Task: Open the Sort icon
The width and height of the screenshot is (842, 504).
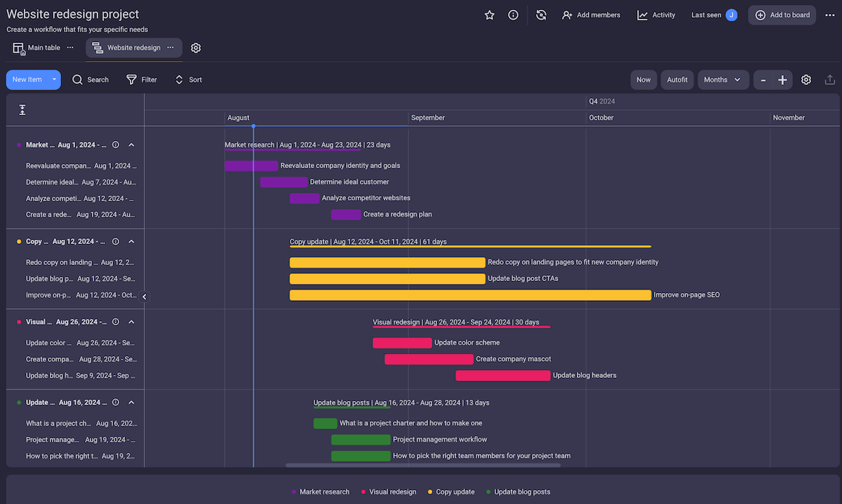Action: pyautogui.click(x=187, y=79)
